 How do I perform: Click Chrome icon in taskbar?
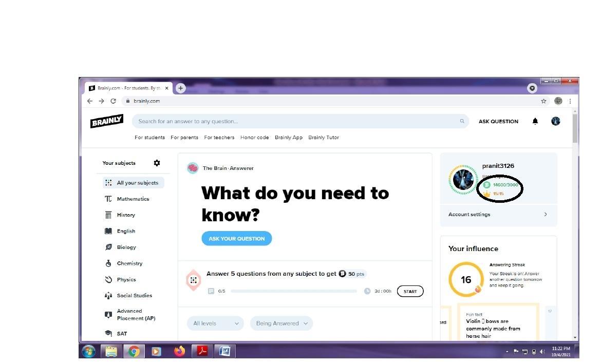tap(134, 351)
